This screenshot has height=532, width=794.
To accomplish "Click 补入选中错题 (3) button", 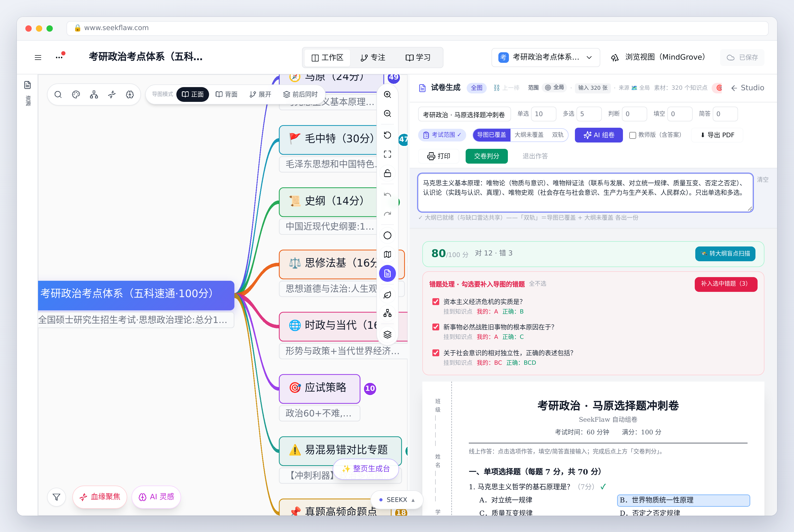I will pyautogui.click(x=726, y=284).
